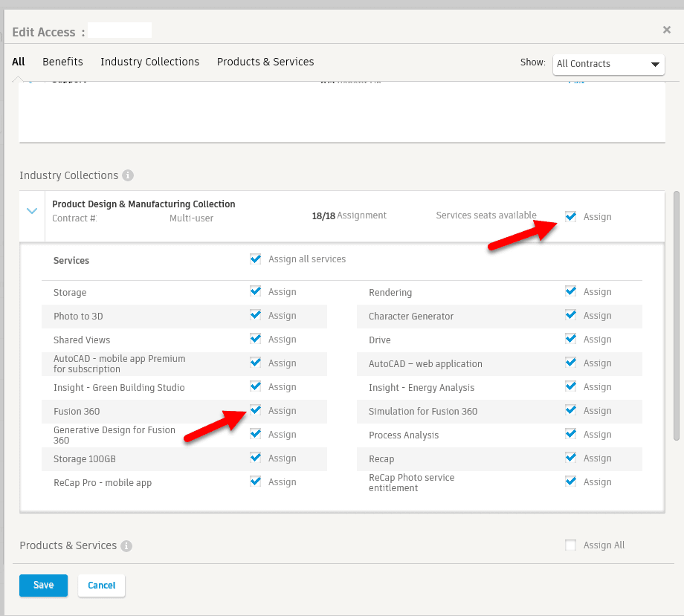Open the Industry Collections tab

pyautogui.click(x=149, y=62)
